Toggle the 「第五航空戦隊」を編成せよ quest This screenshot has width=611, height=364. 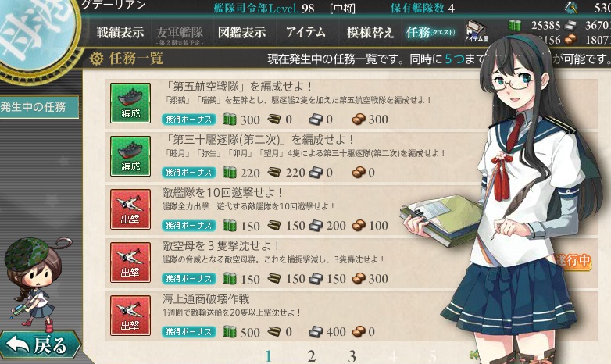(x=351, y=104)
